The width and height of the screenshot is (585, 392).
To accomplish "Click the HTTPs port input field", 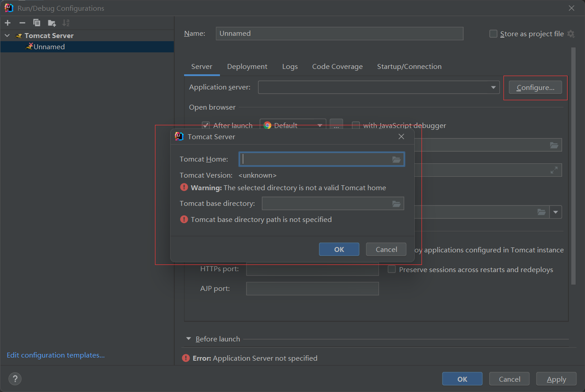I will click(313, 269).
